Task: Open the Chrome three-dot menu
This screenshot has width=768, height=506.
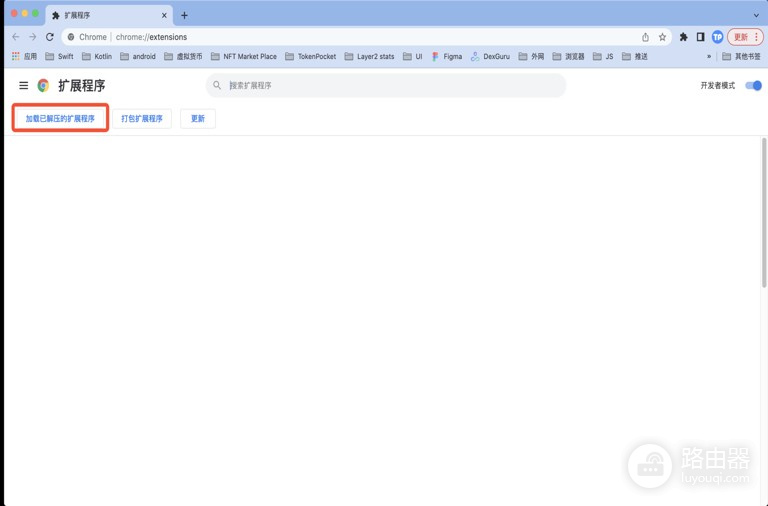Action: 757,37
